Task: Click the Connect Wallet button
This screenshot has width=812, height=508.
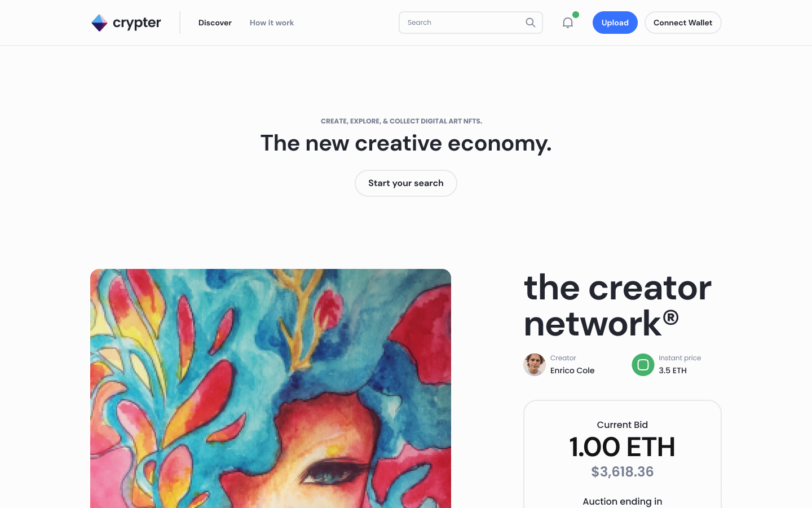Action: click(683, 23)
